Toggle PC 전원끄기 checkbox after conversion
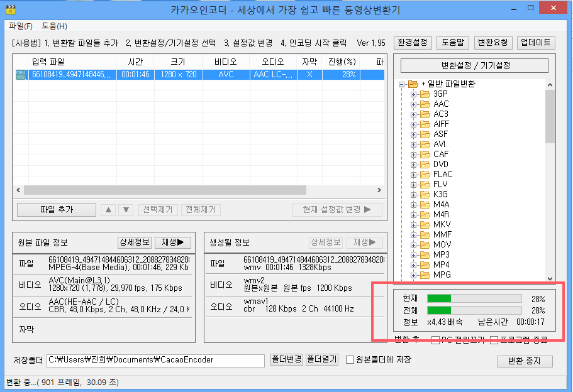Viewport: 573px width, 392px height. [435, 340]
